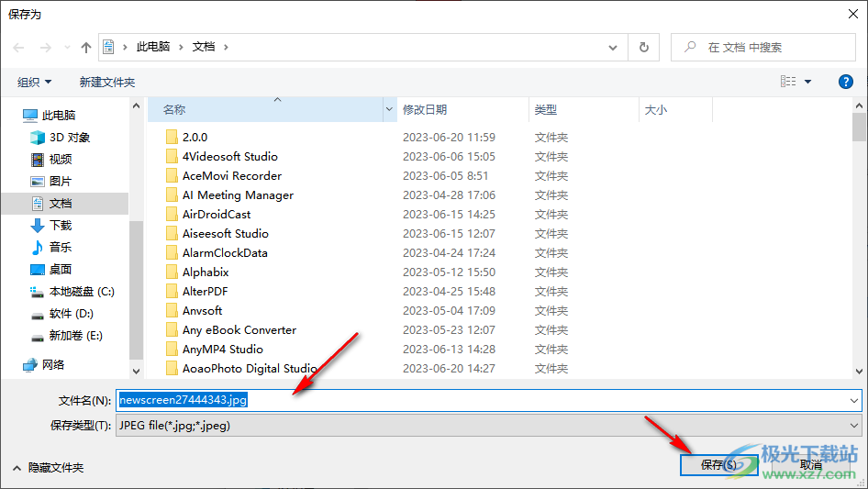Sort by 修改日期 column header
The image size is (868, 489).
462,110
